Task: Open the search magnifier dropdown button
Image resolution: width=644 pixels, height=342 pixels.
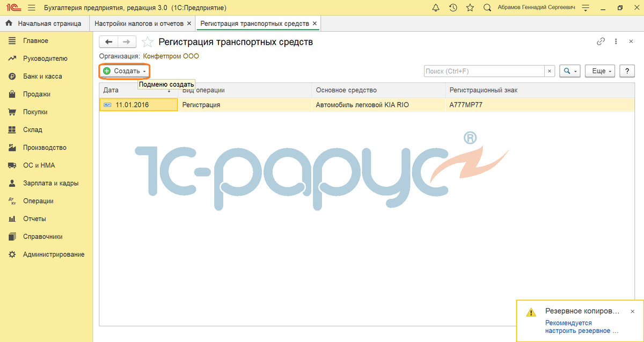Action: point(570,71)
